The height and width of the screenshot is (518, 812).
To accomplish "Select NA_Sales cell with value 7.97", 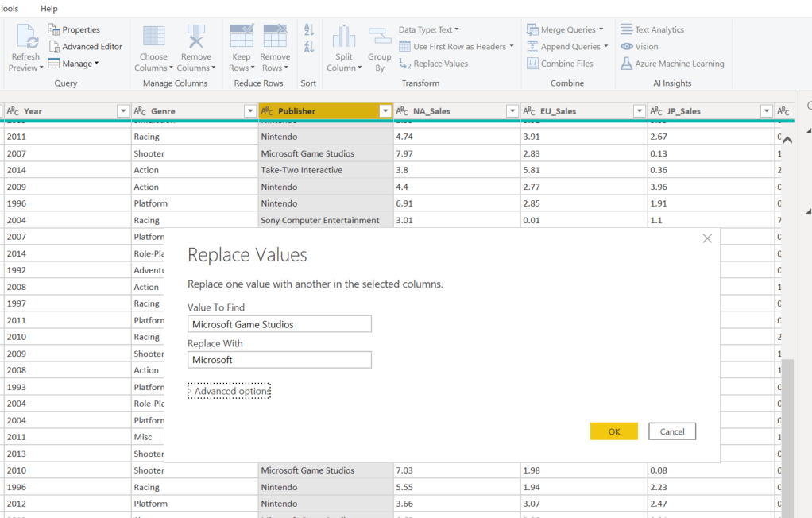I will [457, 153].
